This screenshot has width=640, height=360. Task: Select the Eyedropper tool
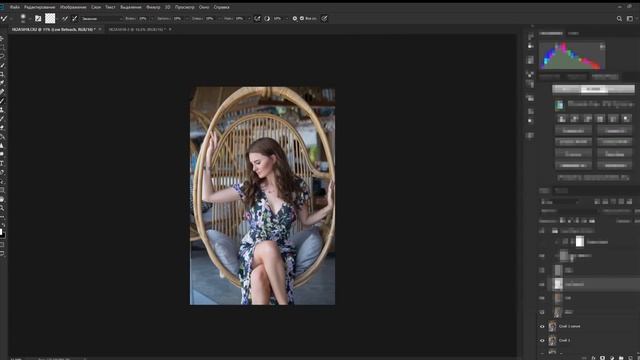[2, 83]
